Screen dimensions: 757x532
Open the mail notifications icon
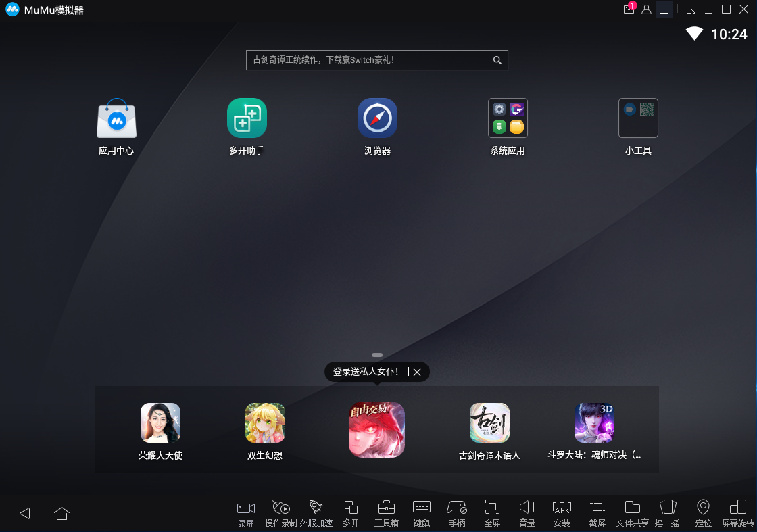[629, 9]
